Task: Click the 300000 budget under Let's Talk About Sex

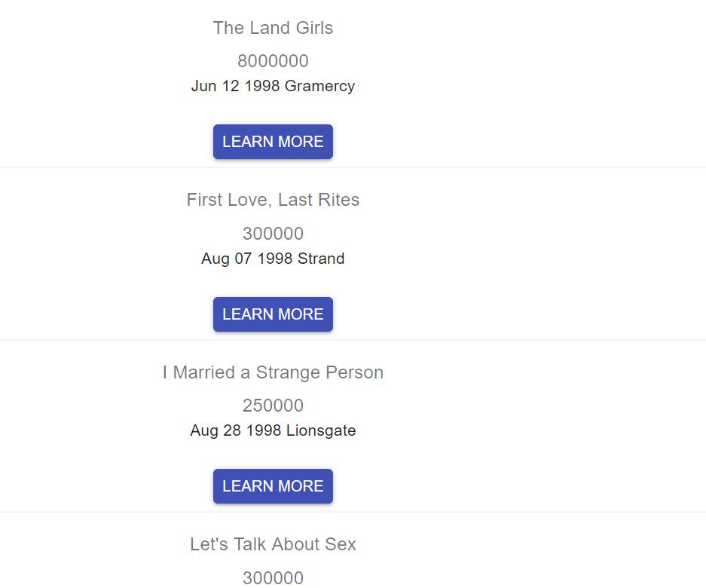Action: point(273,578)
